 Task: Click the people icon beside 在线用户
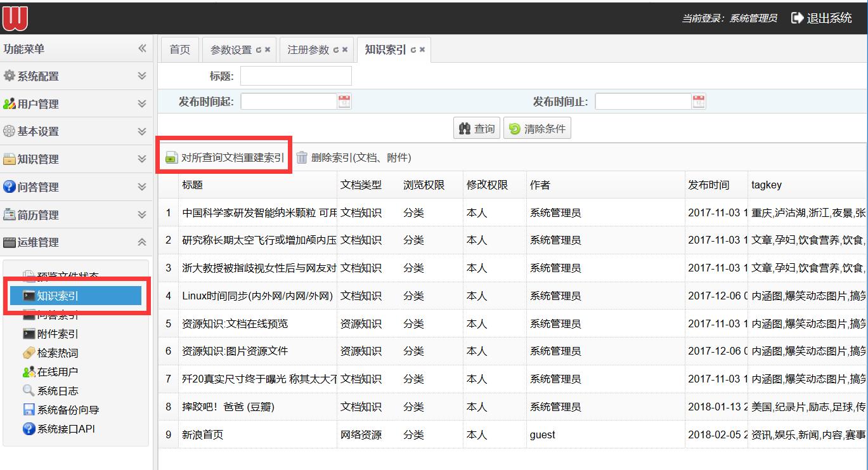coord(29,372)
